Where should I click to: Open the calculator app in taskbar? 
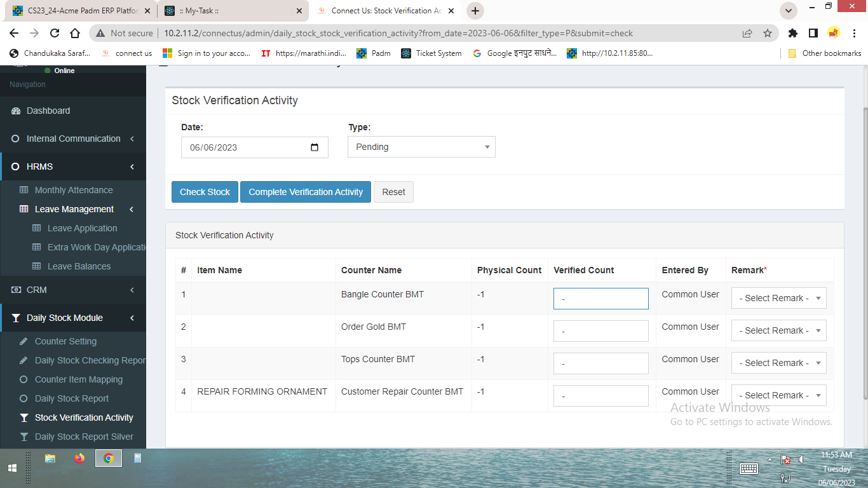[138, 458]
